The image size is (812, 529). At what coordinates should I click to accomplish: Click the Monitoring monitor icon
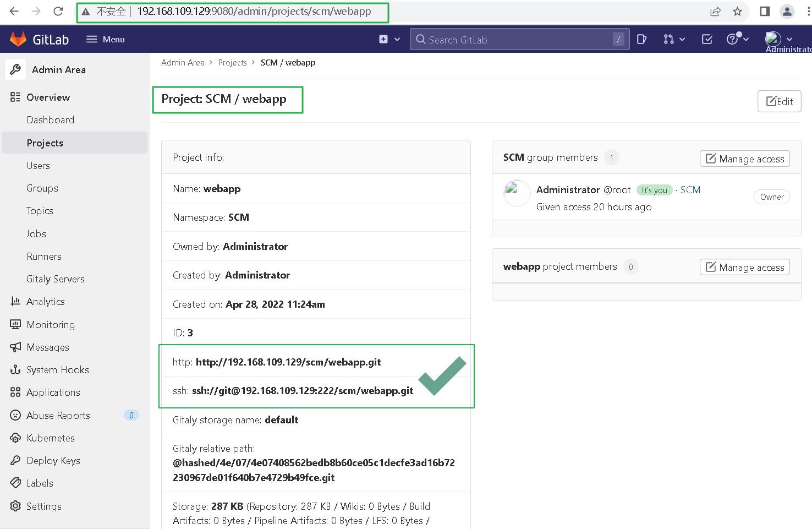(15, 324)
